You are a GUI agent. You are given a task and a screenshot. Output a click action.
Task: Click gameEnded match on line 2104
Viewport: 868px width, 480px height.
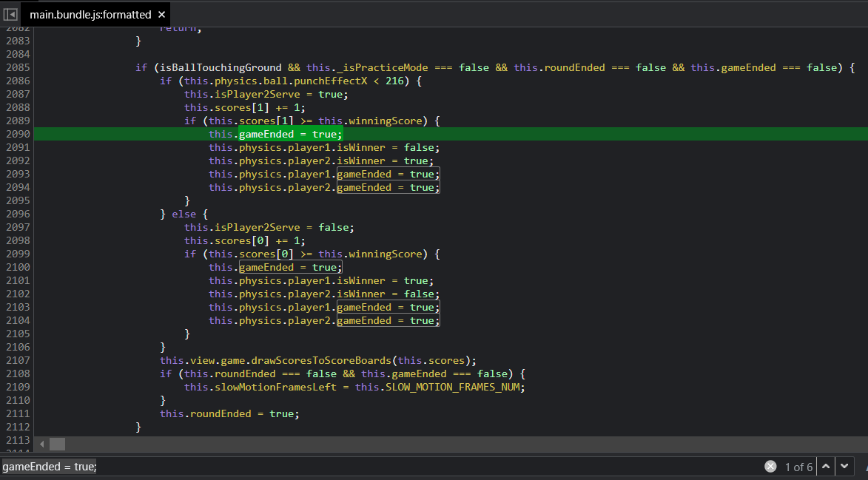pos(388,320)
